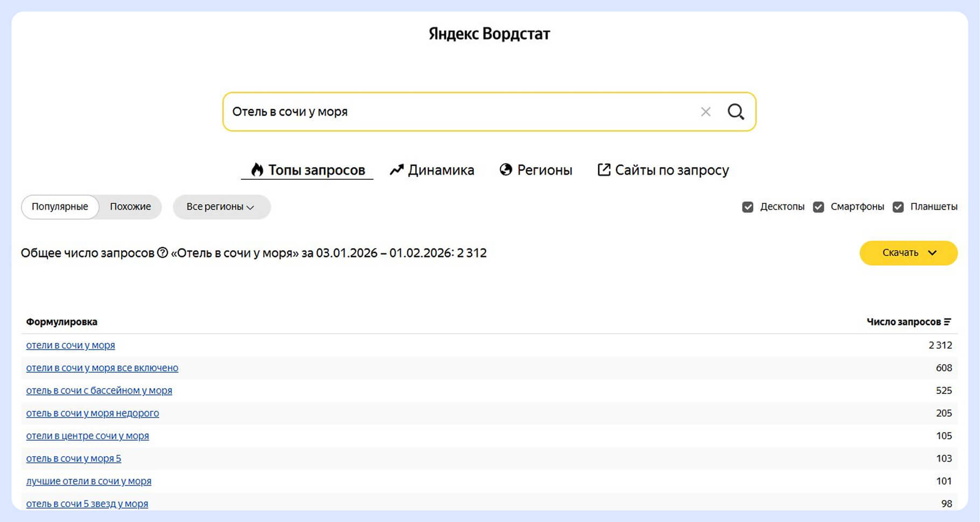Click the magnifying glass search icon

pos(736,112)
